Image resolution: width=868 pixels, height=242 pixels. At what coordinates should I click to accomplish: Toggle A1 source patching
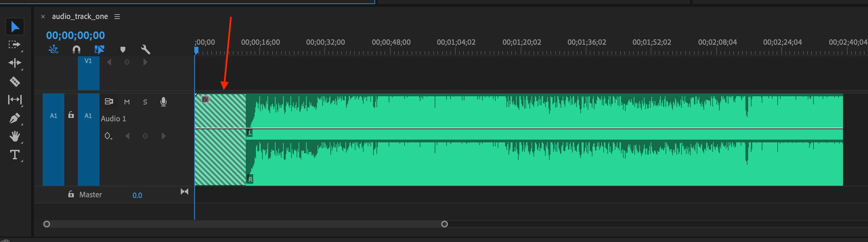pyautogui.click(x=53, y=139)
